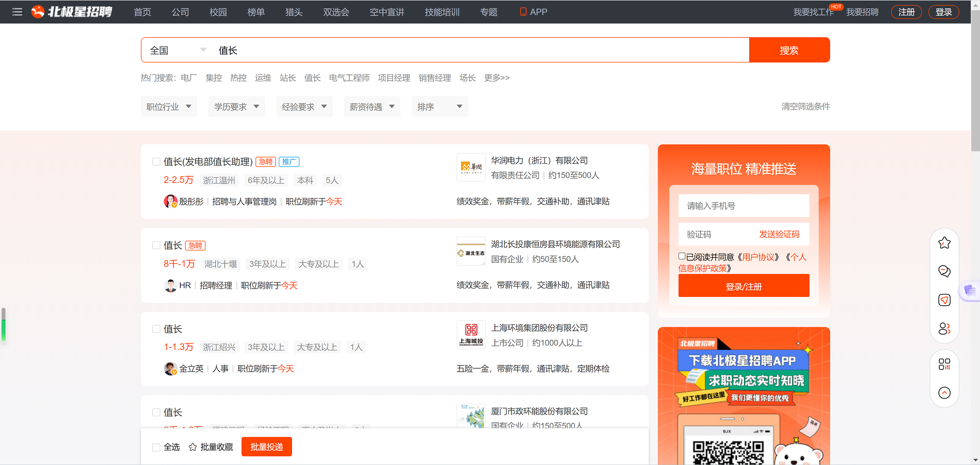Tick checkbox for 值长(发电部值长助理) job
This screenshot has width=980, height=465.
[156, 162]
